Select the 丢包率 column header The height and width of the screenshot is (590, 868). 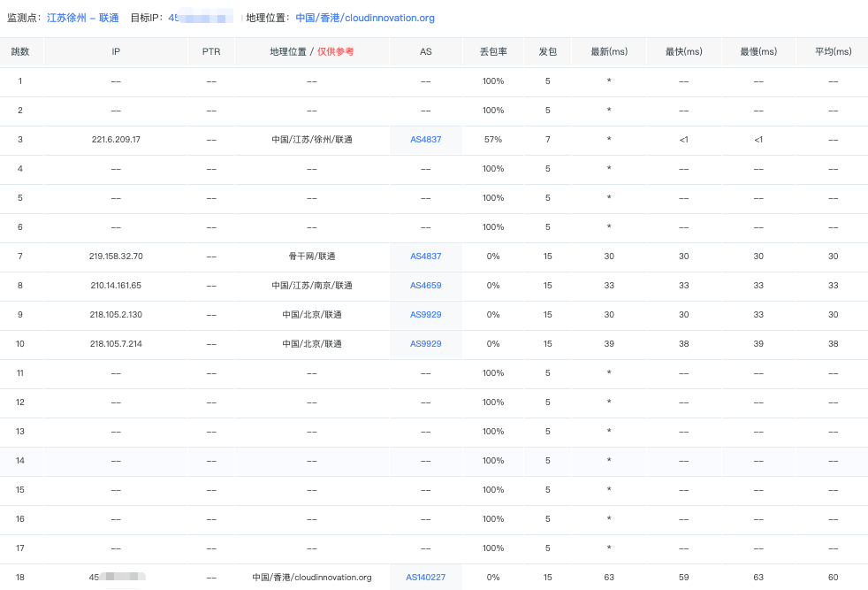click(492, 52)
